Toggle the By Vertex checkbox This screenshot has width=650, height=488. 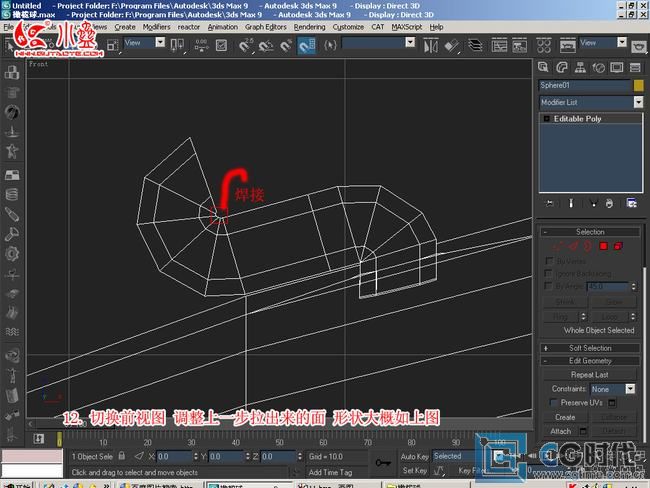click(x=549, y=261)
